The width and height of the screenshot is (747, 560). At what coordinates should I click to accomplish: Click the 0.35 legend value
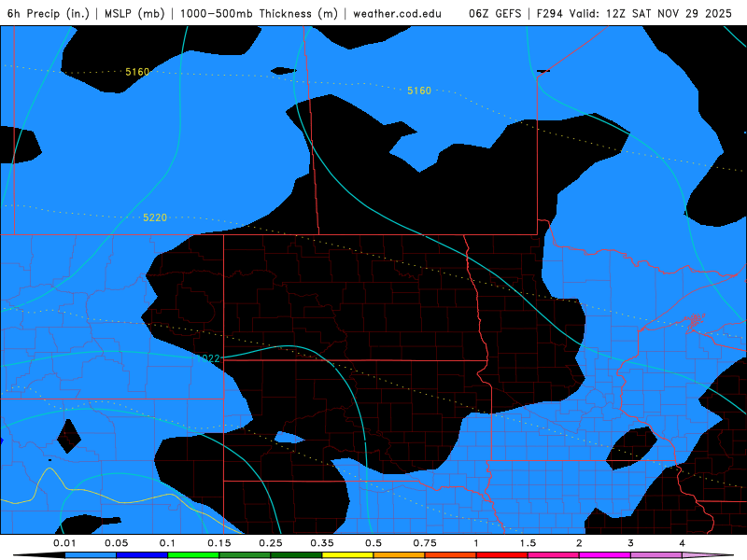322,543
